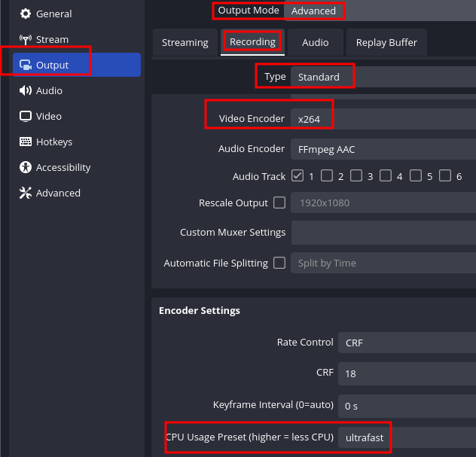Image resolution: width=476 pixels, height=457 pixels.
Task: Click the Accessibility person icon
Action: pyautogui.click(x=26, y=167)
